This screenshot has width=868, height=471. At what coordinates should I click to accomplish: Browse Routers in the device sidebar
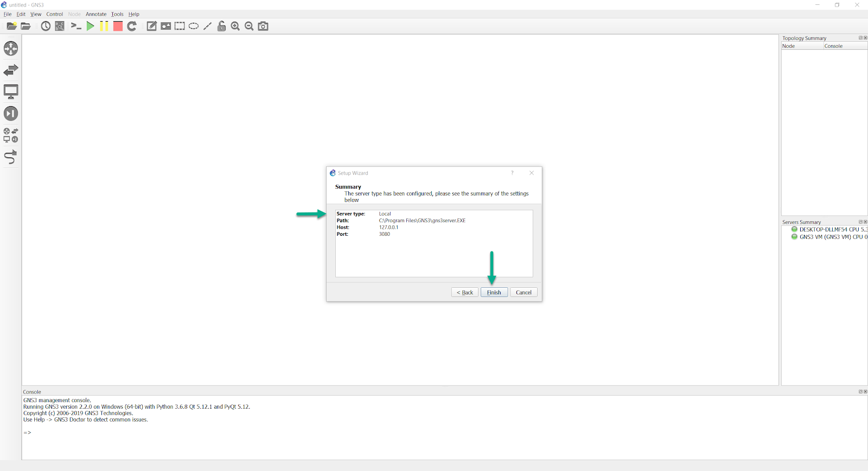[x=11, y=49]
